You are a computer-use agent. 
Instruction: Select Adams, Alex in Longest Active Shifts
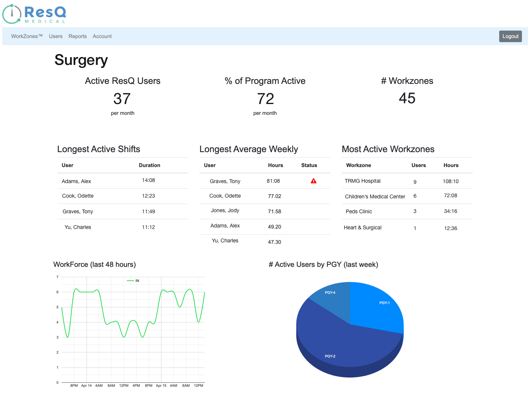pyautogui.click(x=76, y=181)
